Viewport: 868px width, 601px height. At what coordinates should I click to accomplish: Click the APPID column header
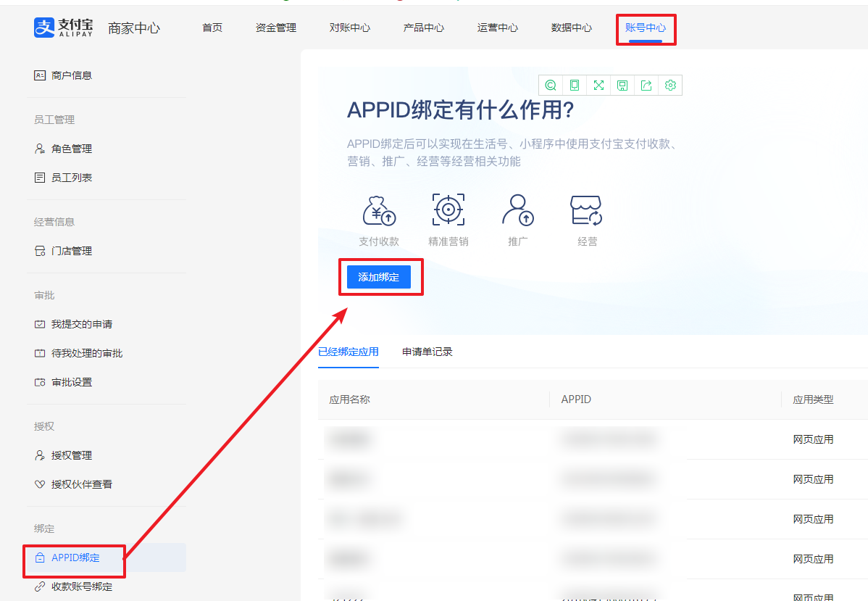[576, 399]
